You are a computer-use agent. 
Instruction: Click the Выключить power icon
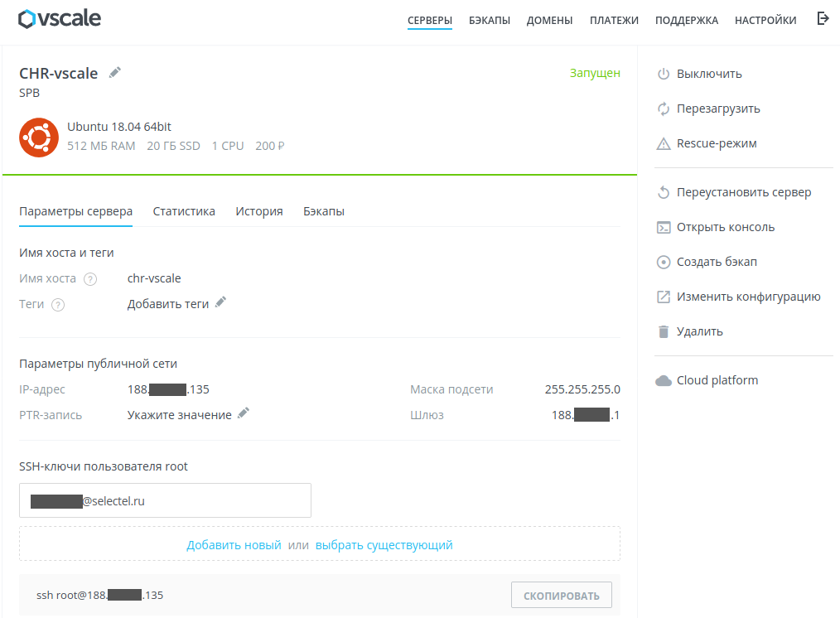663,74
